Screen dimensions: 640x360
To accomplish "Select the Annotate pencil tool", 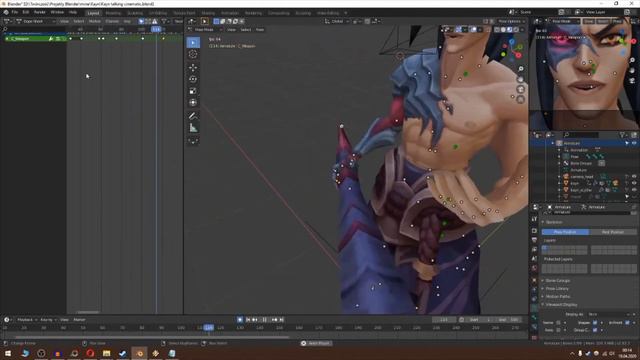I will pos(193,116).
